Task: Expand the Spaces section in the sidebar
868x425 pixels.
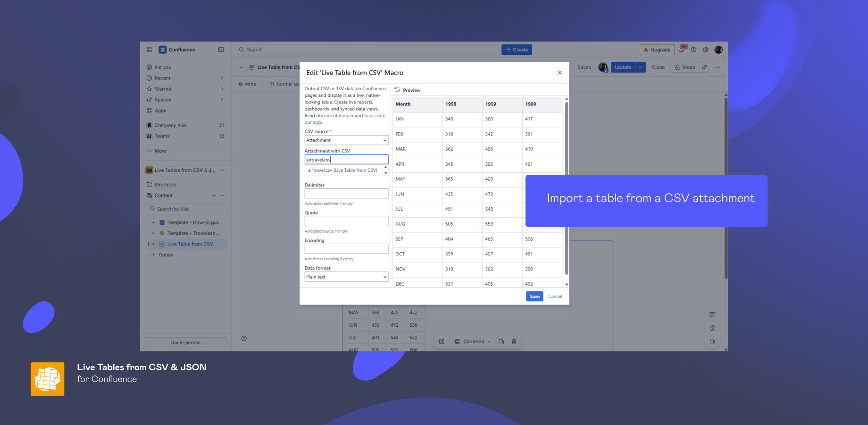Action: (222, 100)
